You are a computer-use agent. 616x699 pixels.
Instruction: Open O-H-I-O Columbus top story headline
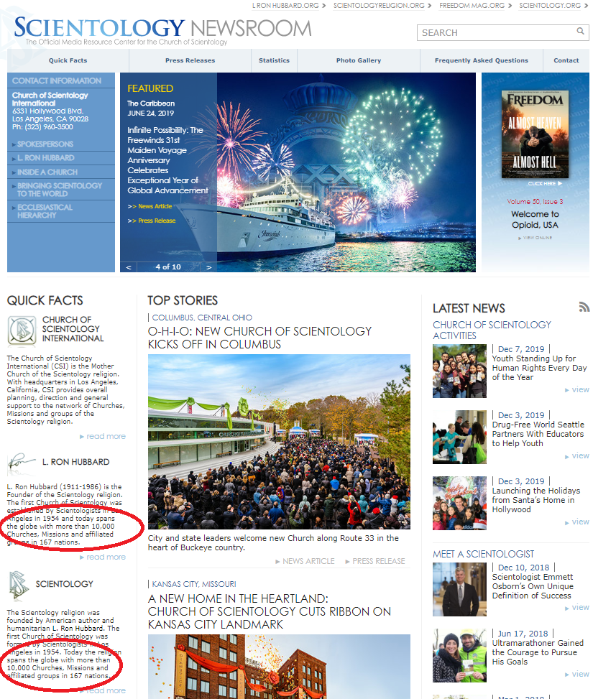pyautogui.click(x=259, y=338)
